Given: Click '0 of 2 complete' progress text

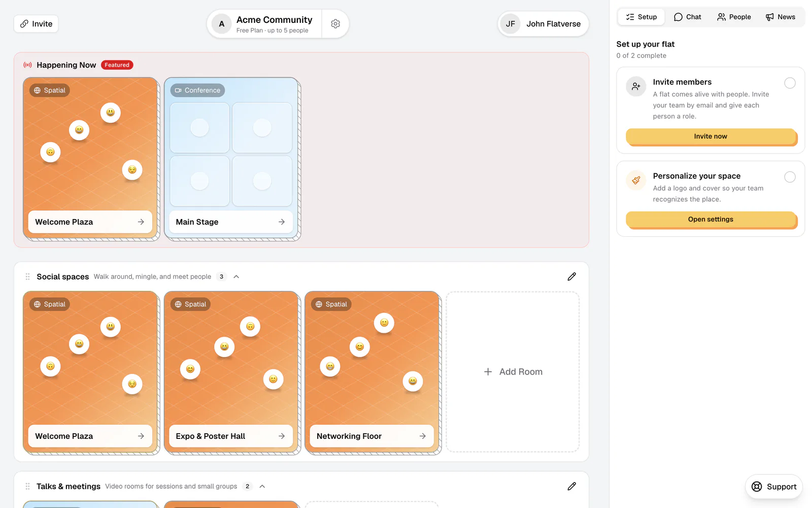Looking at the screenshot, I should (x=641, y=56).
